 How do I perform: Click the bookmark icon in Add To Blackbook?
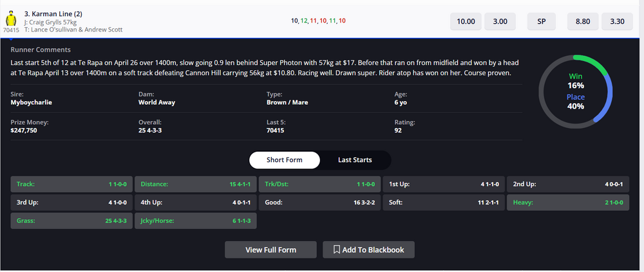(x=337, y=249)
